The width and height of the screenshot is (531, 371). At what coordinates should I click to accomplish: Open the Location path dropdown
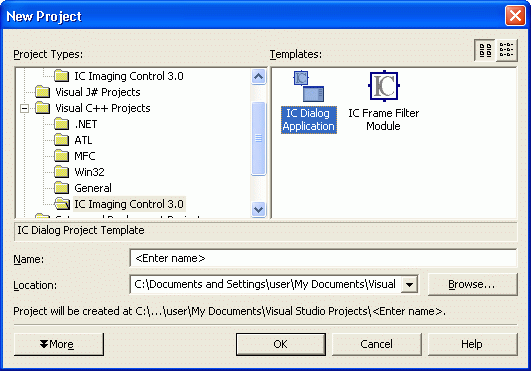pyautogui.click(x=409, y=285)
